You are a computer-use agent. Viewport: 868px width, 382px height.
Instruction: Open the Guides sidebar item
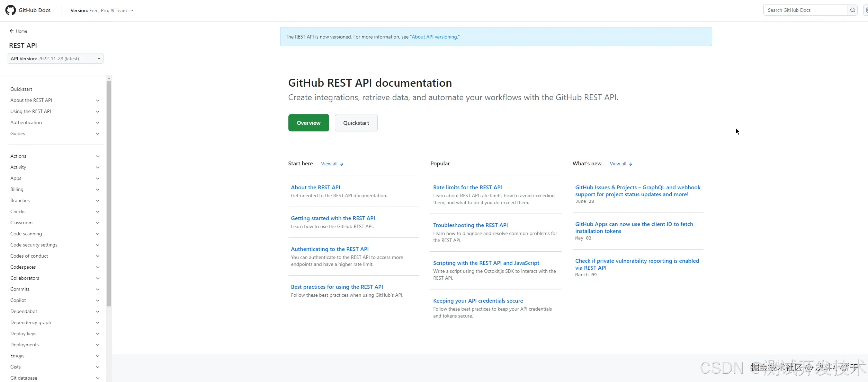[x=18, y=134]
